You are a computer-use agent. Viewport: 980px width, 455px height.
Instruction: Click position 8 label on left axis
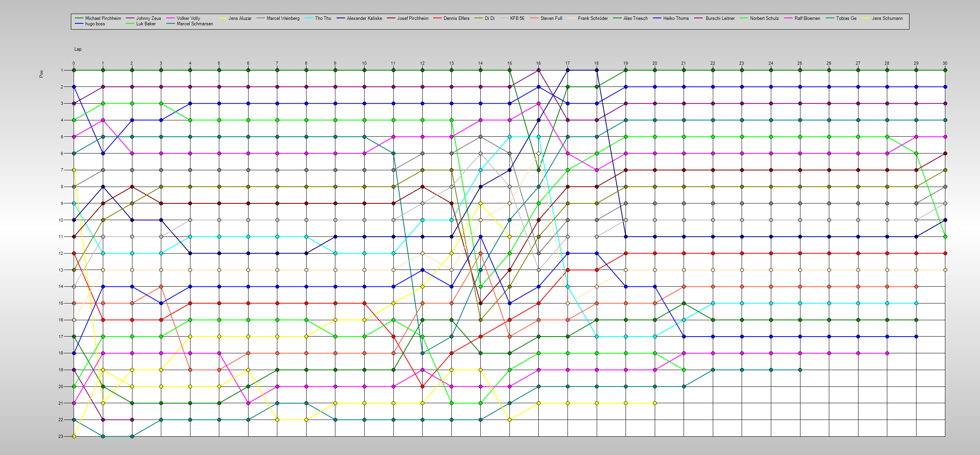(x=62, y=187)
